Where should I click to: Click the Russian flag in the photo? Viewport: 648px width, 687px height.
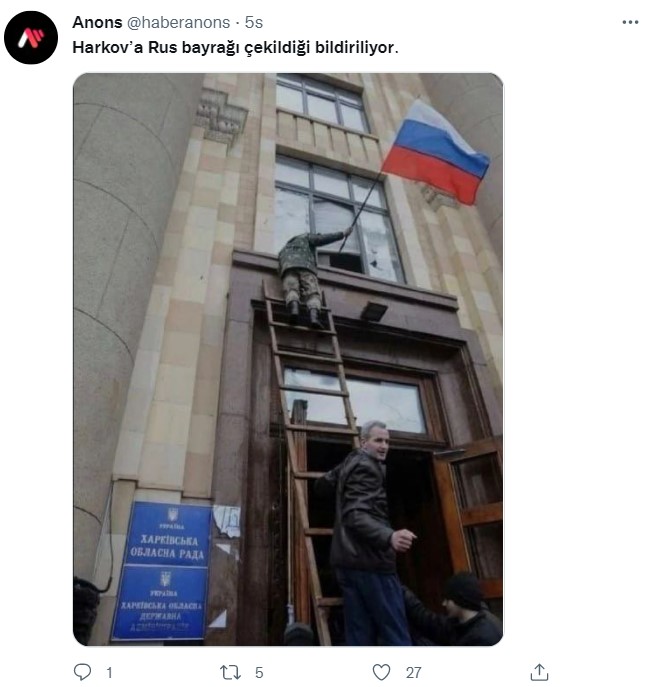(x=436, y=151)
